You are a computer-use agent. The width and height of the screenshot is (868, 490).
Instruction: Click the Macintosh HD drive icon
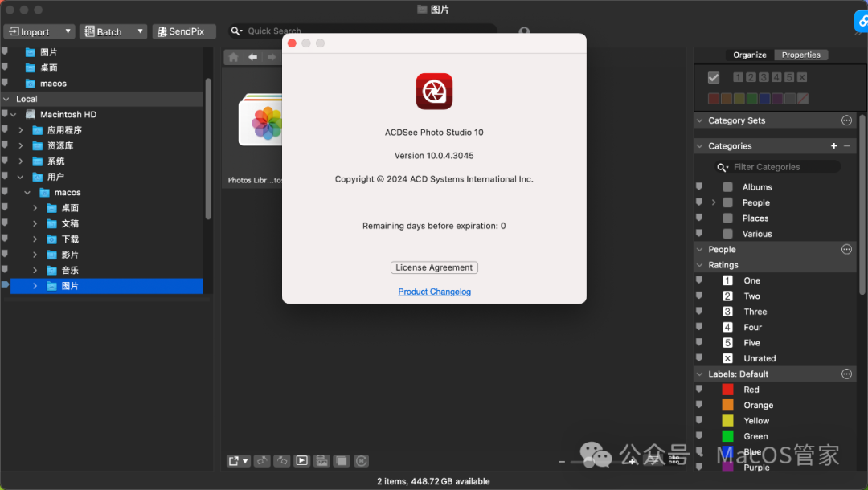(31, 115)
